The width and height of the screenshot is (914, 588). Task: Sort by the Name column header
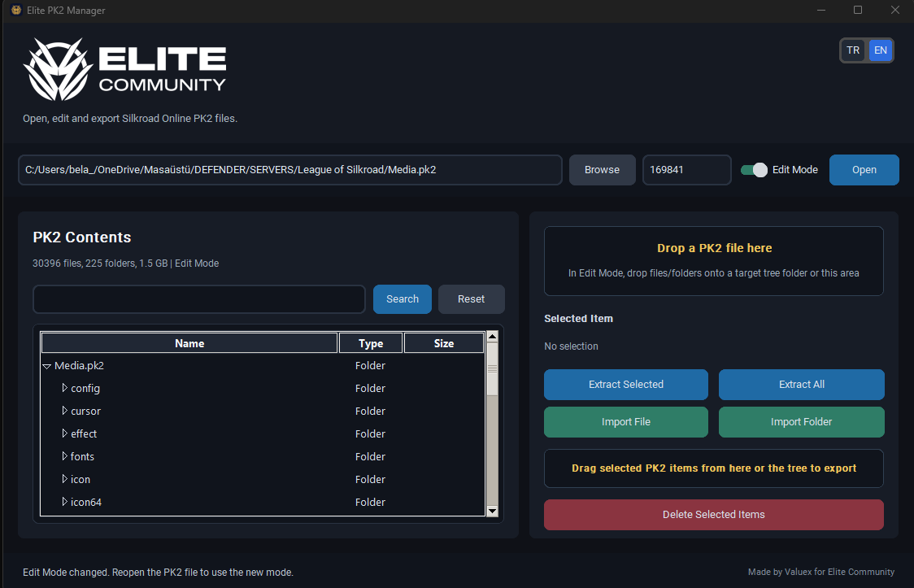point(189,343)
